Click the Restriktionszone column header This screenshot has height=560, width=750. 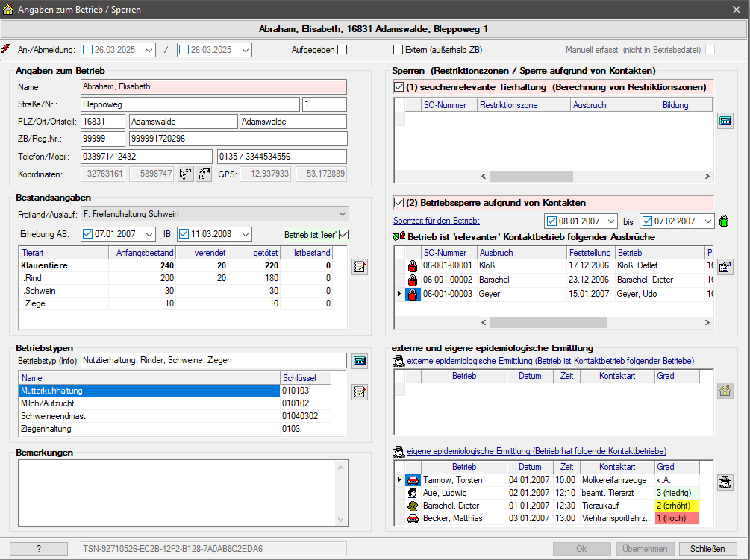(524, 105)
